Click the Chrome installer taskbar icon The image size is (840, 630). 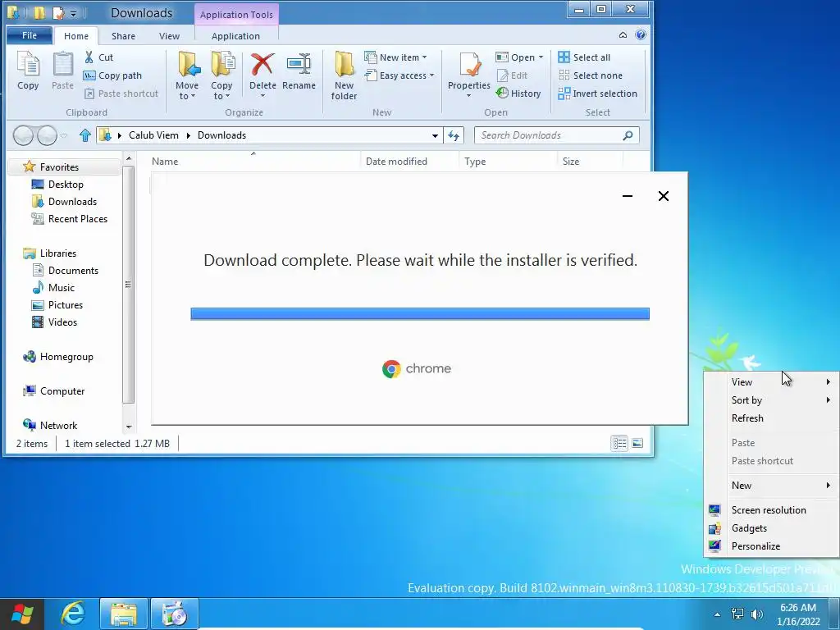click(175, 614)
